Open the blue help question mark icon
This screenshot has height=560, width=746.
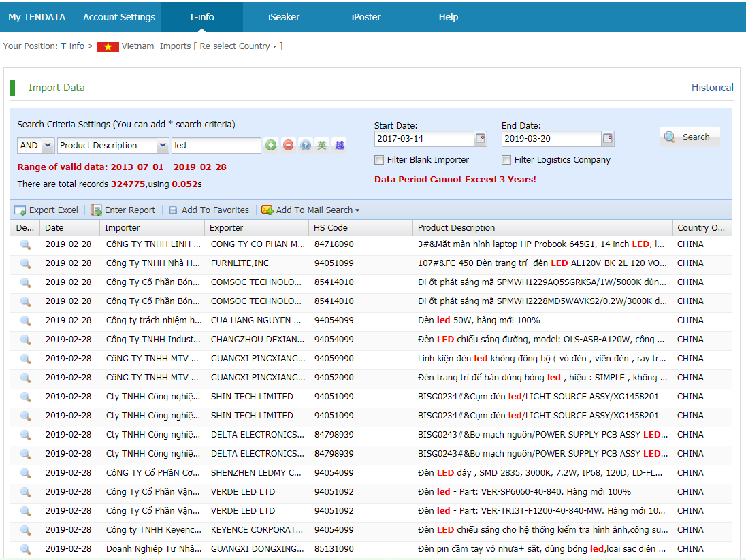305,145
